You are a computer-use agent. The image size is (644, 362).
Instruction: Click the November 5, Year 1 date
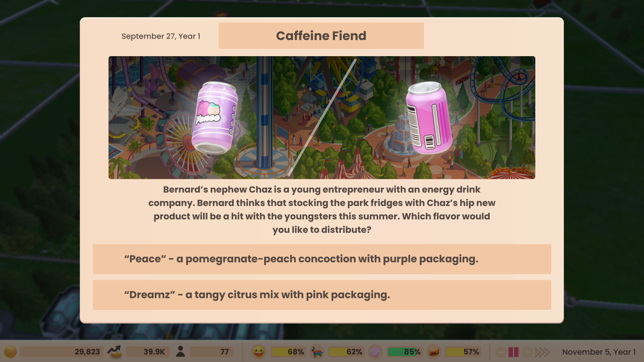tap(599, 352)
